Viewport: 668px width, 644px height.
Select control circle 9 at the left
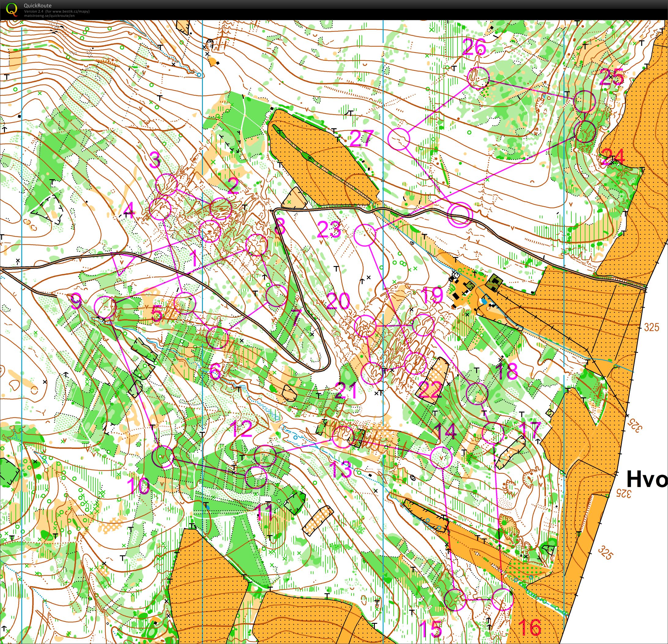(105, 307)
